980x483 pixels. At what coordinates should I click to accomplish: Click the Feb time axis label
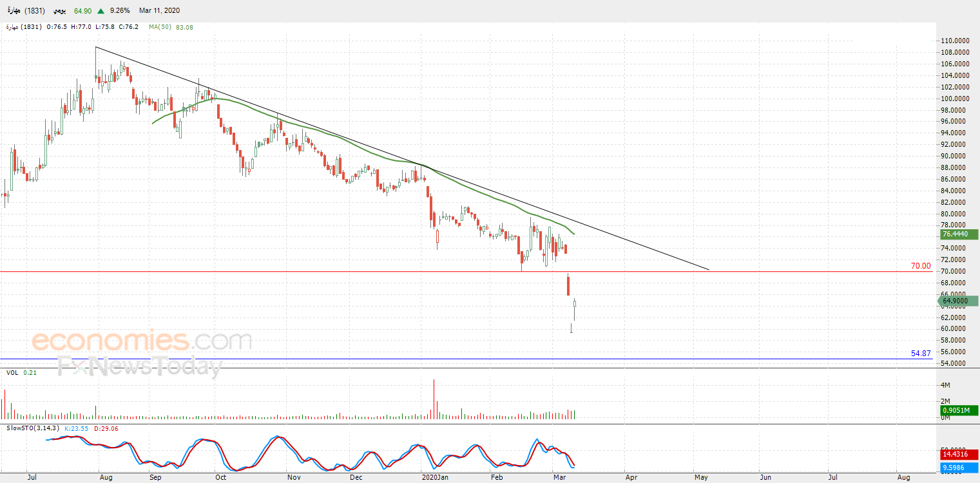[496, 478]
